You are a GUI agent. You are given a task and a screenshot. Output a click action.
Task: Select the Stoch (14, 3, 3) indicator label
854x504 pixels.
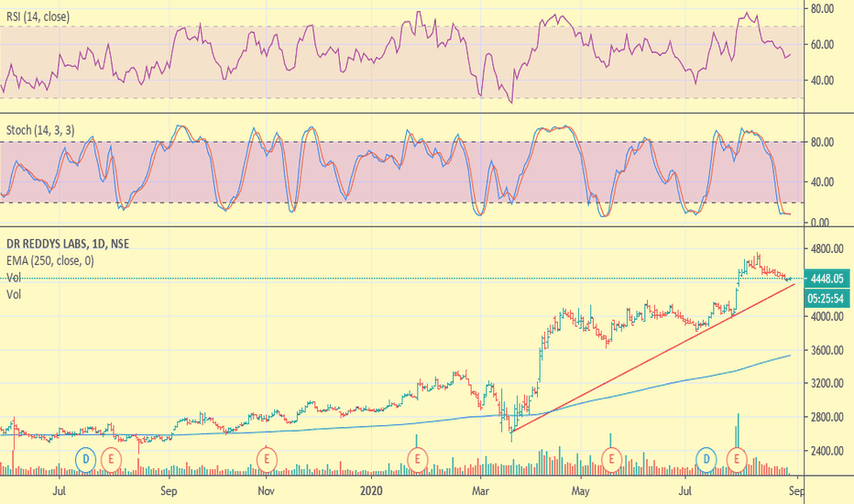pyautogui.click(x=40, y=130)
